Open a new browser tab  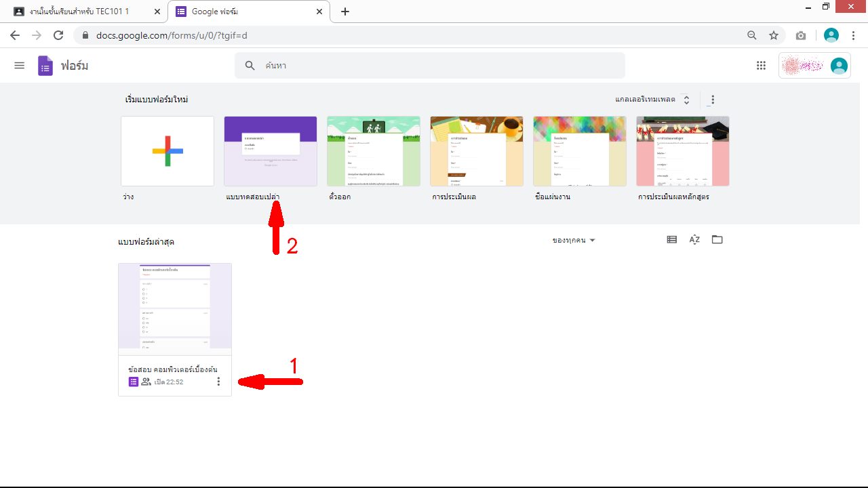(x=345, y=12)
